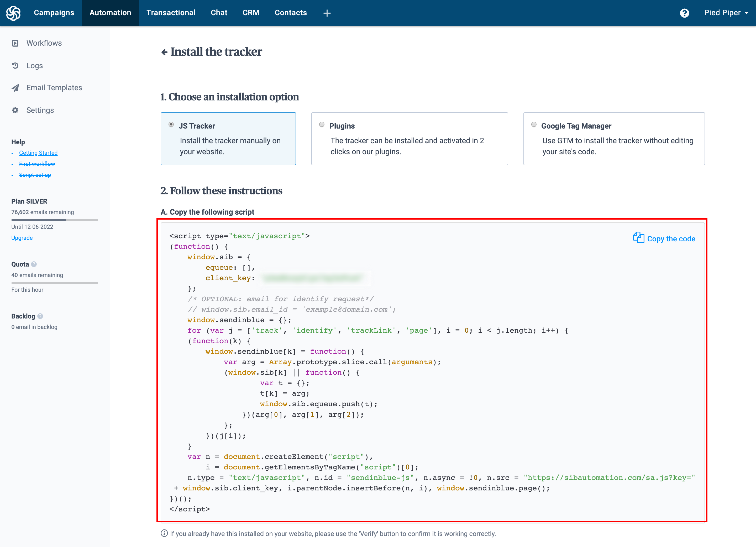Click the Logs history icon
Image resolution: width=756 pixels, height=547 pixels.
point(15,66)
